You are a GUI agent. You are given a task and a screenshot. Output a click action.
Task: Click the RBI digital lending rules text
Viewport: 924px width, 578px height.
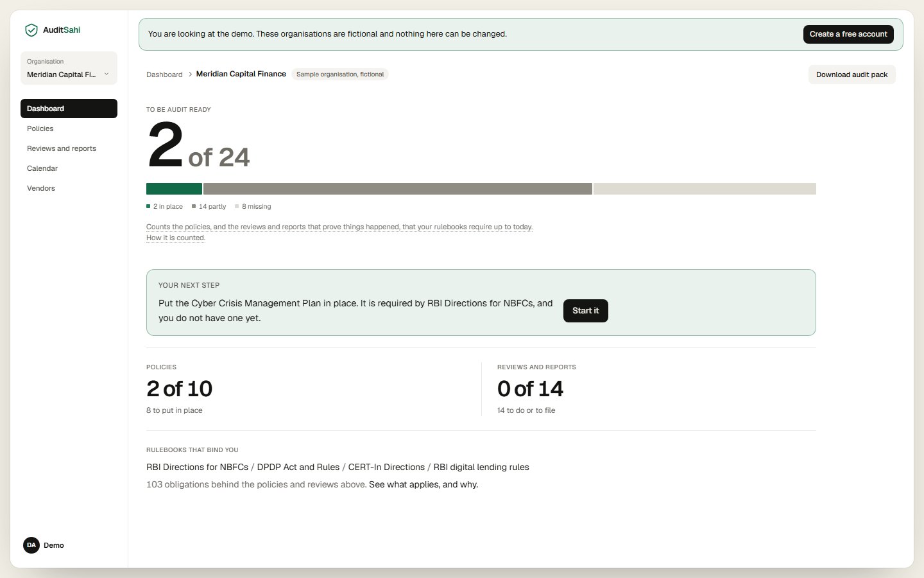point(481,467)
